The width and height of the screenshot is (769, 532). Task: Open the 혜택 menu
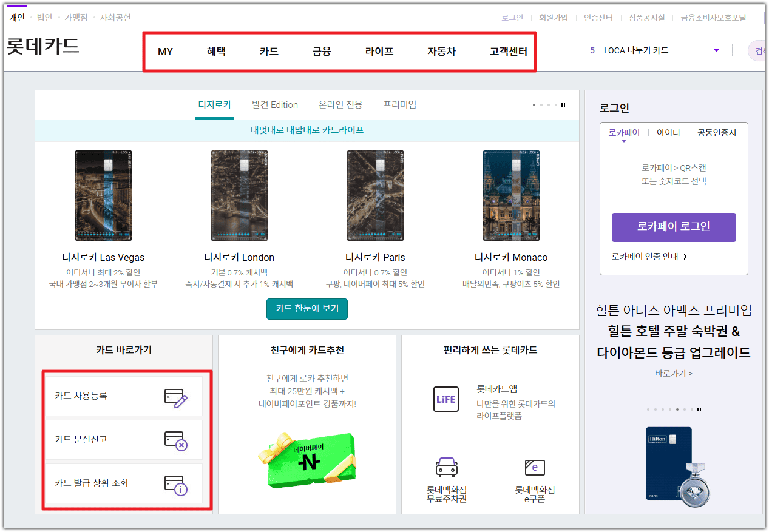click(217, 52)
